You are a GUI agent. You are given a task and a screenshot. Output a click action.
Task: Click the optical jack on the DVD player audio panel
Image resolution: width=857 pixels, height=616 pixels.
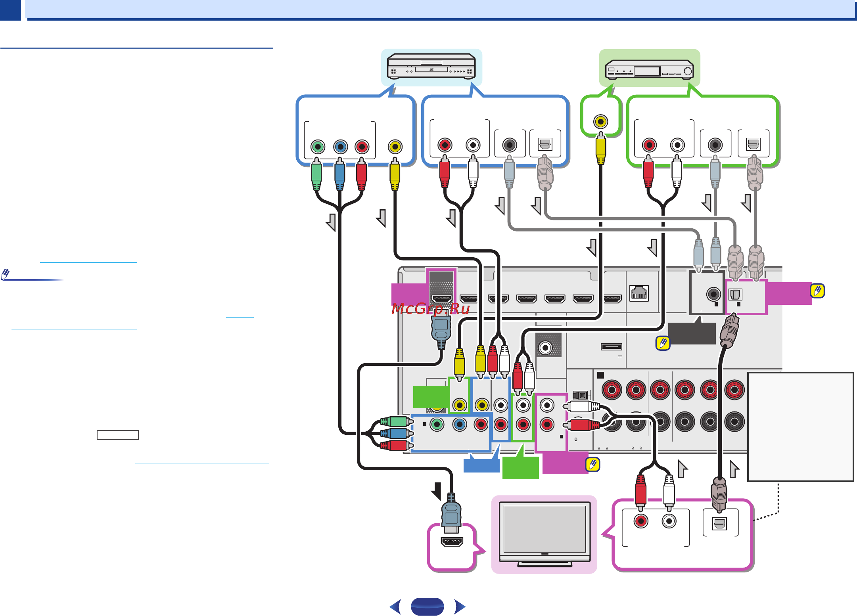[x=545, y=144]
